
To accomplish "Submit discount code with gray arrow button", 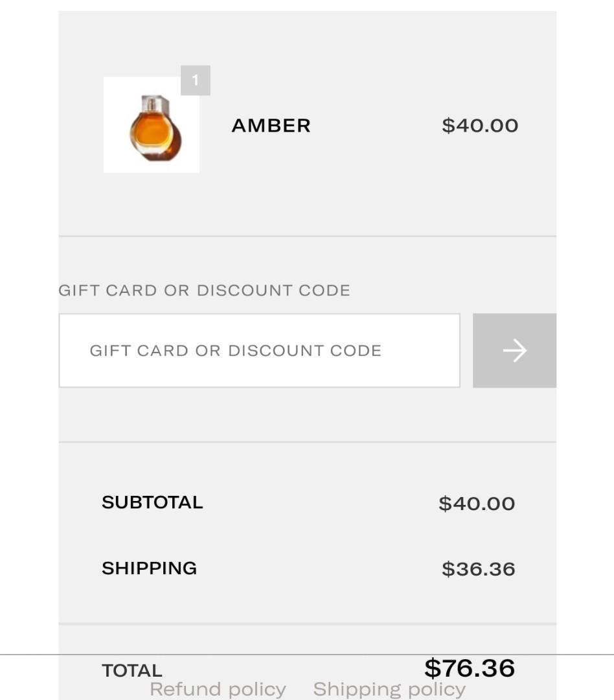I will [514, 351].
